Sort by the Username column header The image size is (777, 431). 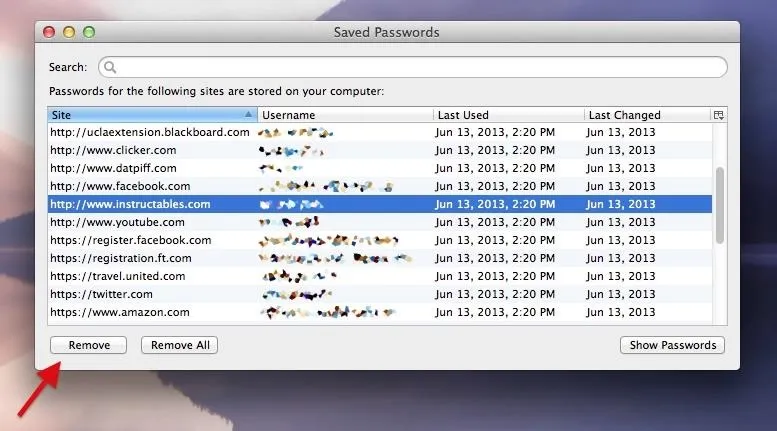click(x=345, y=115)
